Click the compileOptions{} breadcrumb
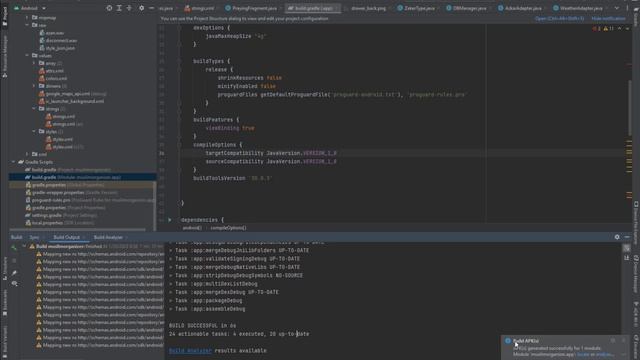The height and width of the screenshot is (360, 640). pos(228,228)
